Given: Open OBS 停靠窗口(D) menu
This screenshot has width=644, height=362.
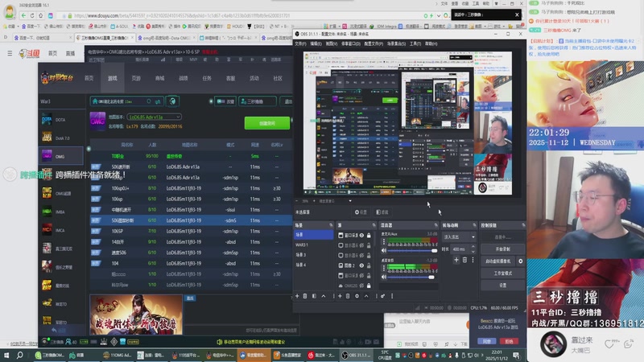Looking at the screenshot, I should coord(350,43).
